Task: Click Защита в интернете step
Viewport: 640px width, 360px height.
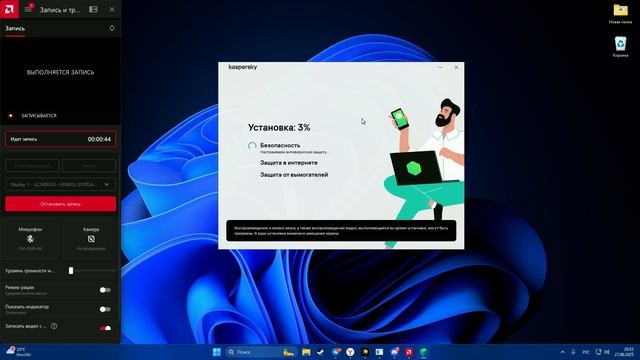Action: [x=289, y=163]
